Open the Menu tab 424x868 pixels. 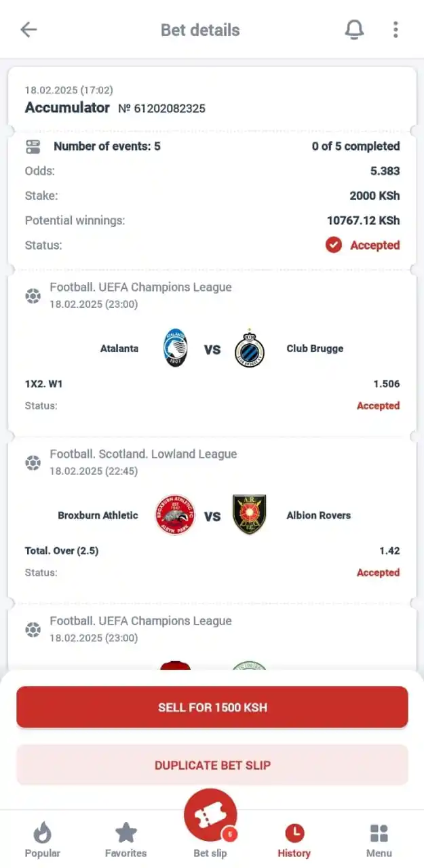379,841
